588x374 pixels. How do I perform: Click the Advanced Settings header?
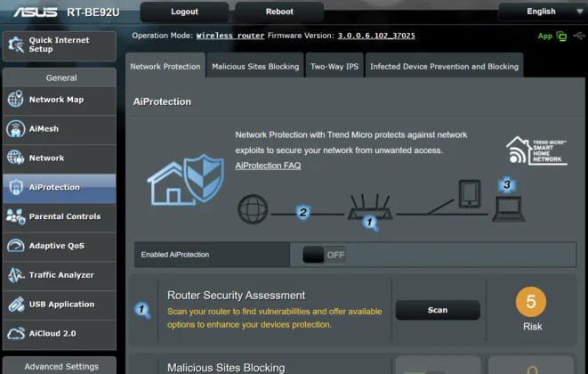(x=60, y=366)
